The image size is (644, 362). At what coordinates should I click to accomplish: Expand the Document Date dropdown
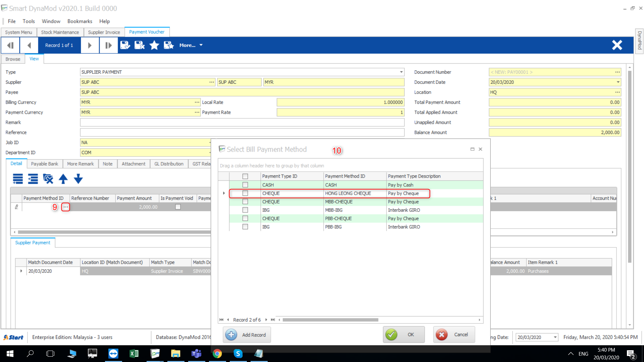click(618, 82)
